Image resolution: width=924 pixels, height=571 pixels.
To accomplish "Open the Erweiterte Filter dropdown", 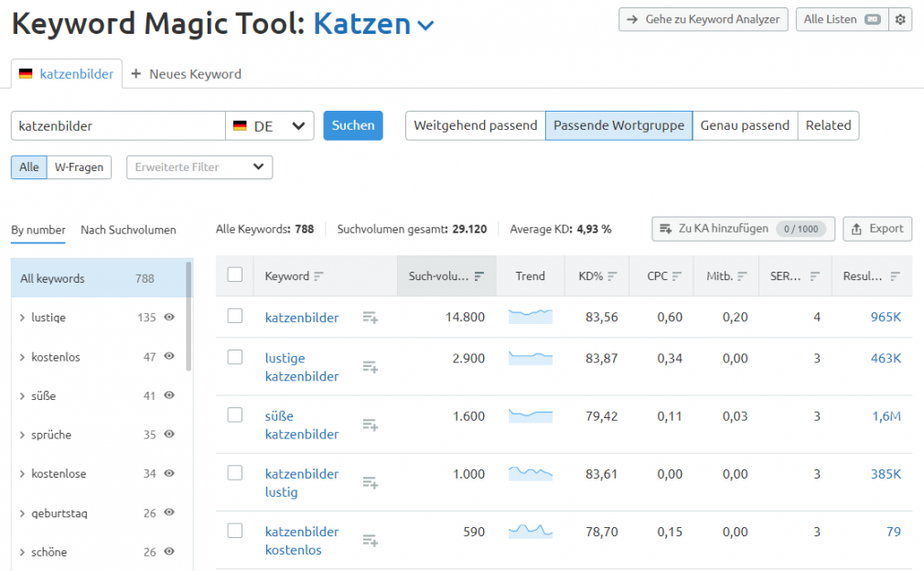I will click(199, 167).
